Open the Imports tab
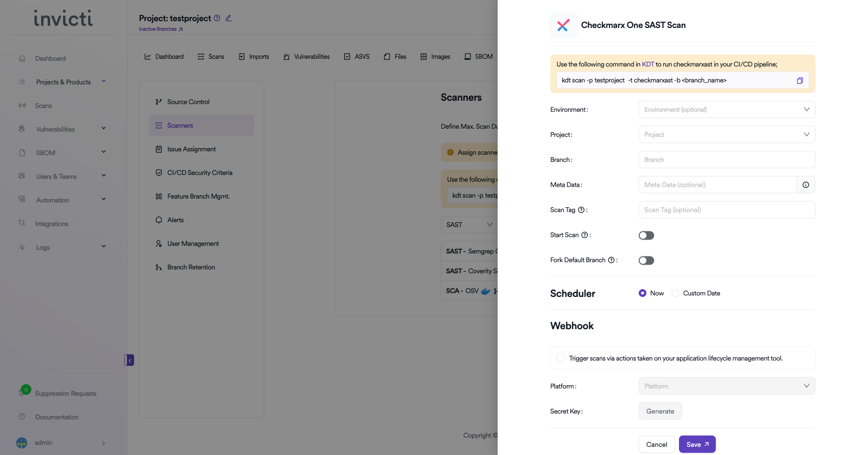This screenshot has width=868, height=455. (x=254, y=56)
